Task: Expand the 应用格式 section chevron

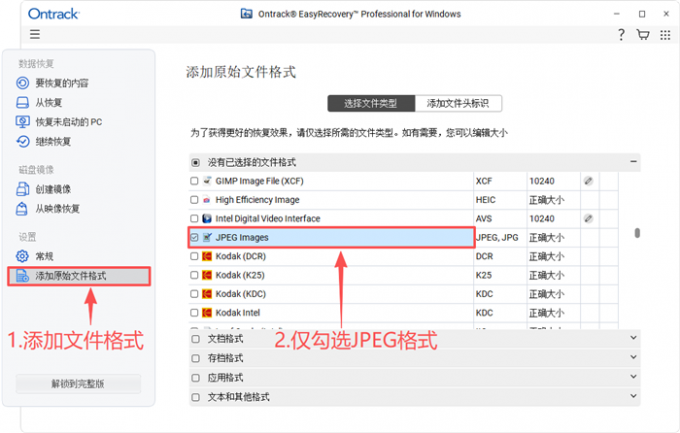Action: [x=633, y=376]
